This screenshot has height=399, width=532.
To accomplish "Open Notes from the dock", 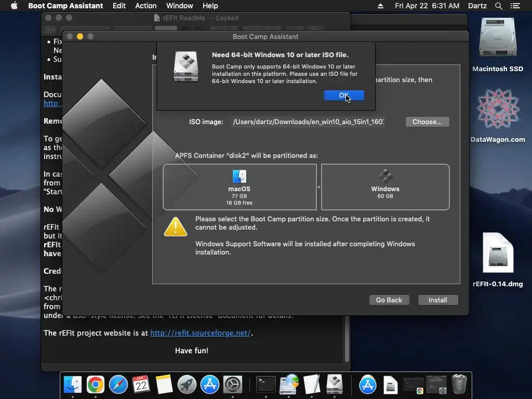I will click(x=164, y=385).
